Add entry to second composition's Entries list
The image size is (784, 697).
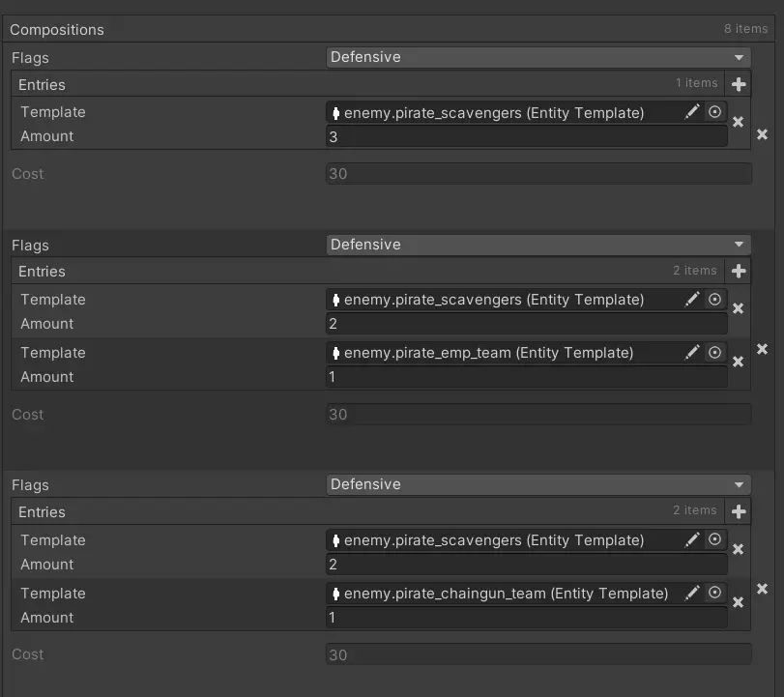739,272
